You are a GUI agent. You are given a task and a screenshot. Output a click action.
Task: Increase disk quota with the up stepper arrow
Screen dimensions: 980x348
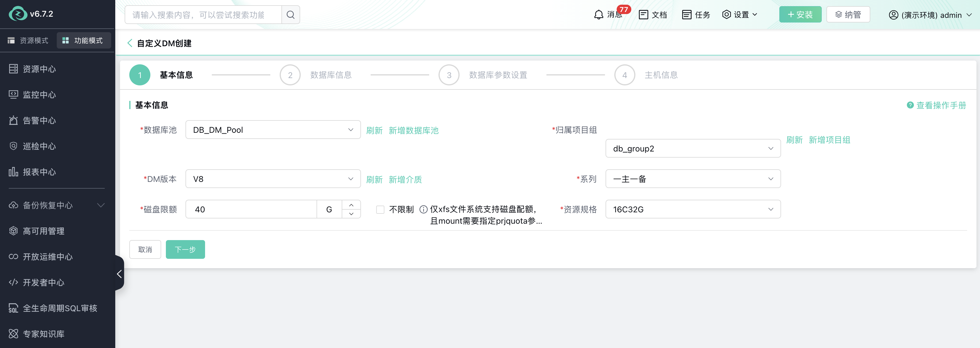(x=351, y=205)
